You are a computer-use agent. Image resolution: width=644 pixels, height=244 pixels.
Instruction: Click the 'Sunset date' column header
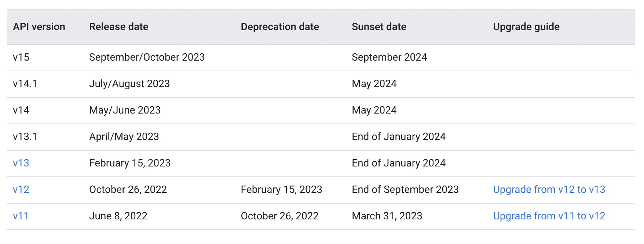pos(378,27)
